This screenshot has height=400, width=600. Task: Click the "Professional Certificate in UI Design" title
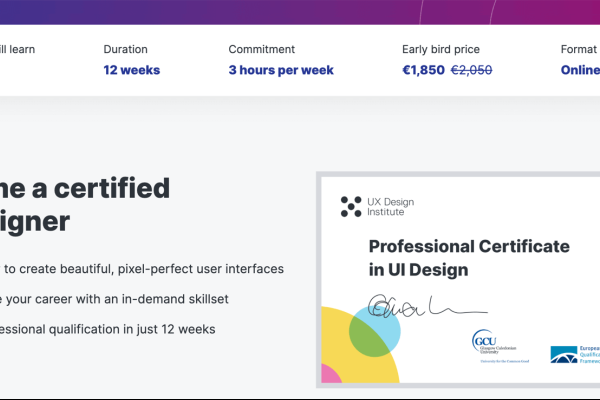(468, 257)
